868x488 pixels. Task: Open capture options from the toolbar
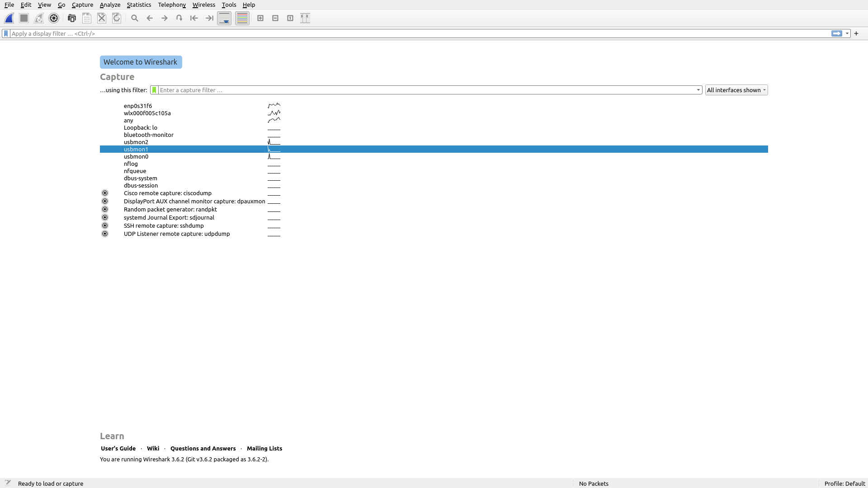[54, 18]
